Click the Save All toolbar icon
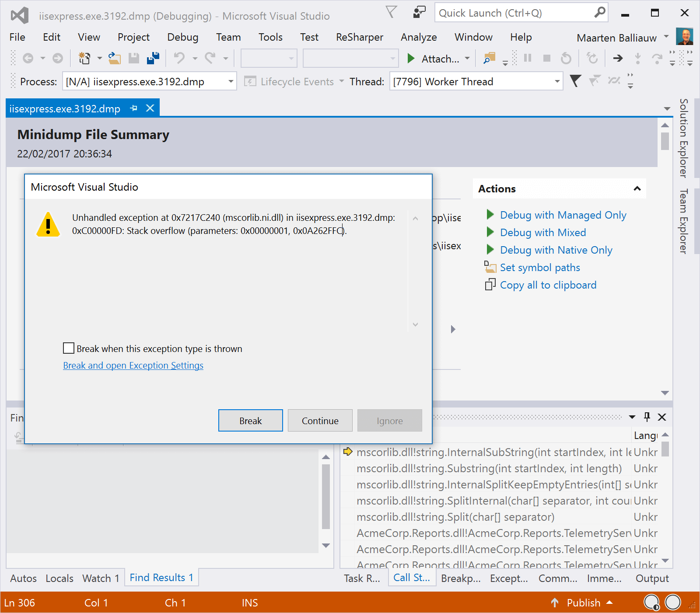The height and width of the screenshot is (613, 700). (x=153, y=58)
